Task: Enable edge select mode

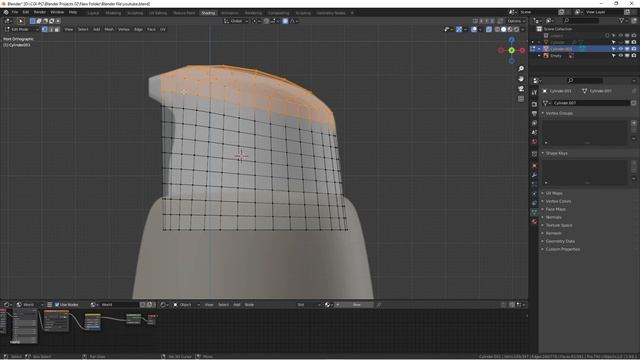Action: pyautogui.click(x=51, y=29)
